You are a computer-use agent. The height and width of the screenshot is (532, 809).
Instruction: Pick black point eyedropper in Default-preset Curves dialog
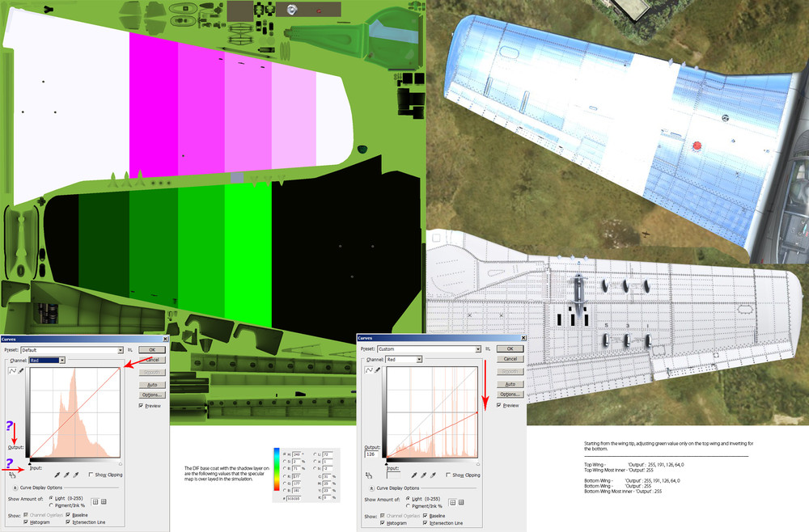pos(57,475)
